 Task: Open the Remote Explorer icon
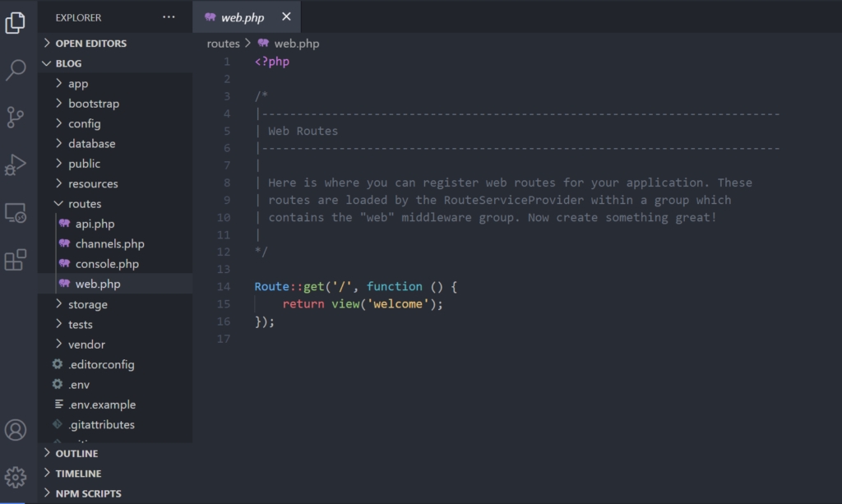click(16, 213)
